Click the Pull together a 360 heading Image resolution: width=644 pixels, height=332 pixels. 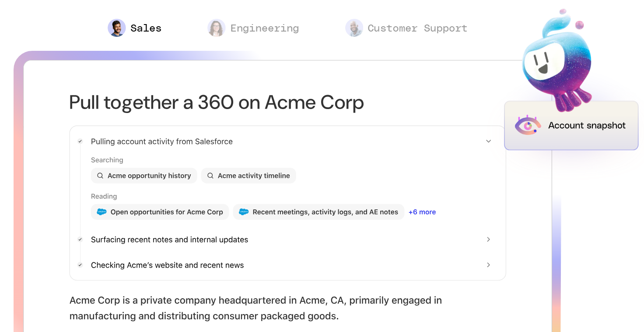pos(217,102)
